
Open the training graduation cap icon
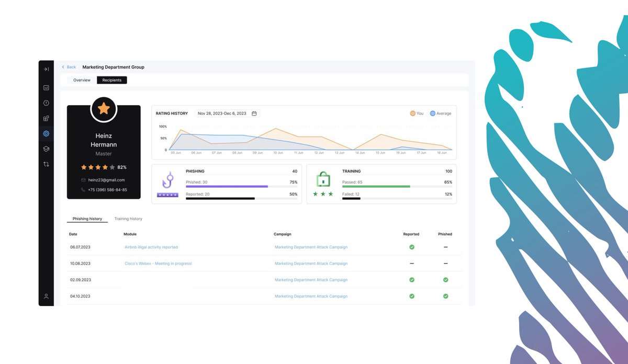click(x=46, y=149)
